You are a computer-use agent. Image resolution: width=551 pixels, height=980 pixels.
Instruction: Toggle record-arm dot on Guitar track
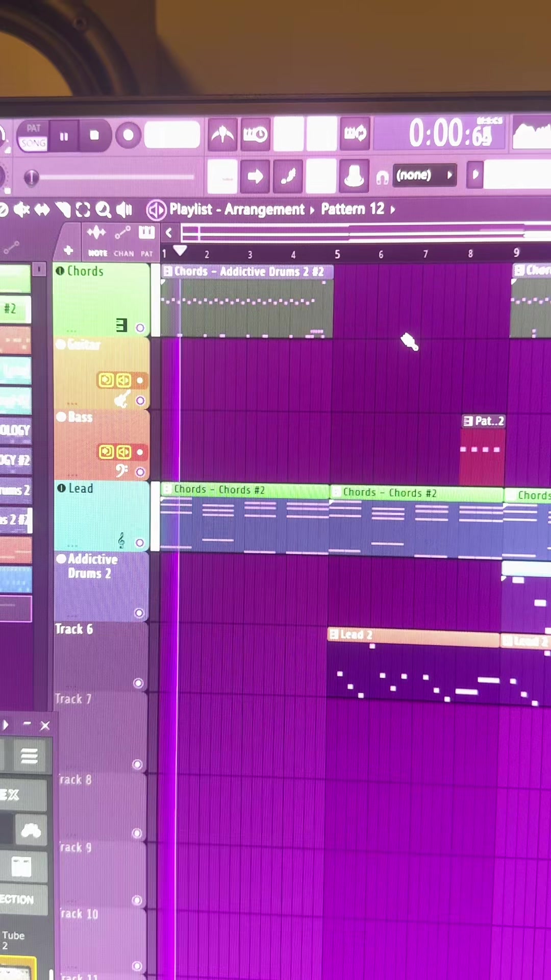click(140, 380)
